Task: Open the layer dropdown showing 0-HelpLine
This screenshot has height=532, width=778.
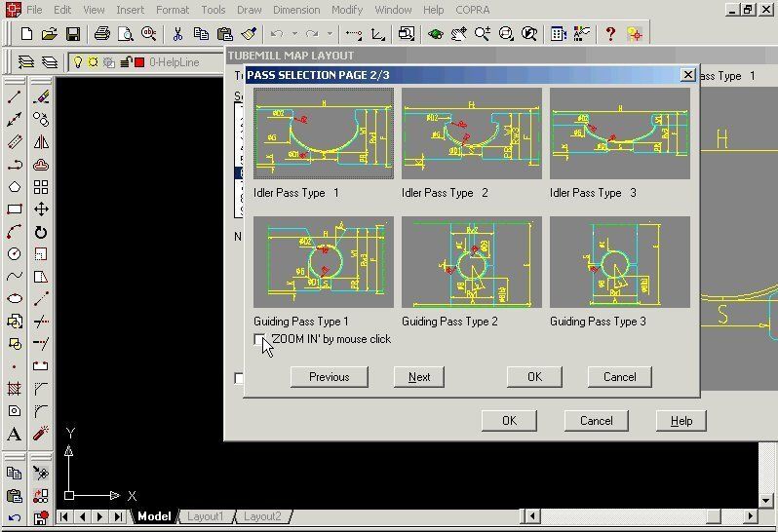Action: [x=146, y=62]
